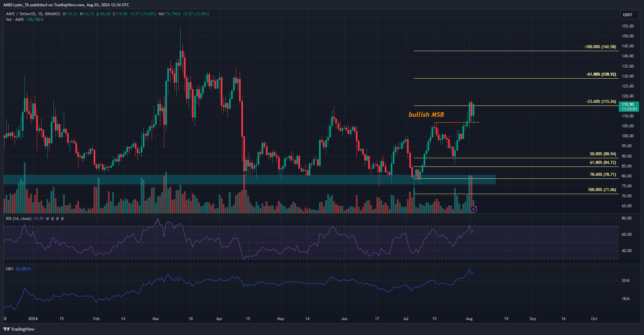The height and width of the screenshot is (335, 644).
Task: Select the 100.00% (71.06) Fibonacci label
Action: pos(602,190)
